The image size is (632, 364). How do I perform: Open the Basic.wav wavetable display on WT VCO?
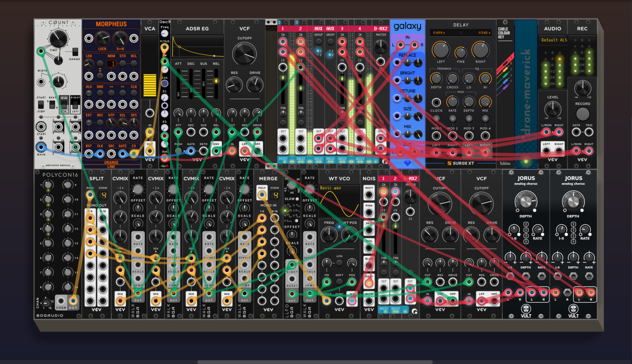(x=339, y=201)
